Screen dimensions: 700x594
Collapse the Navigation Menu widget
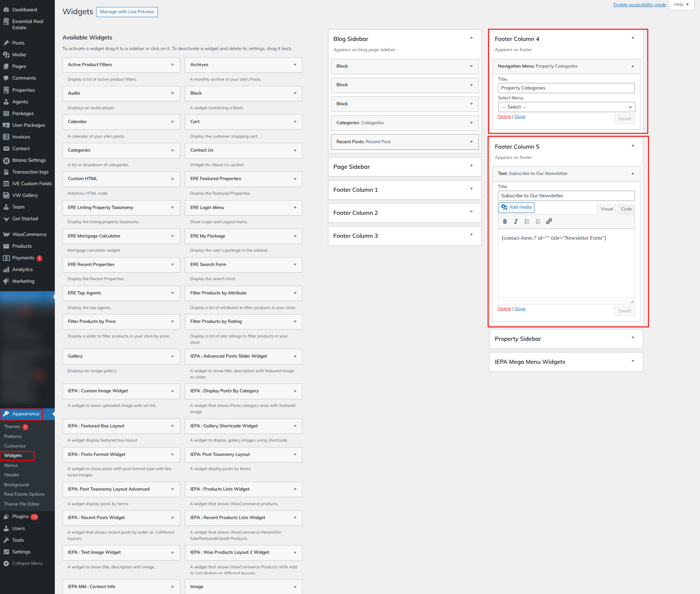pyautogui.click(x=633, y=66)
